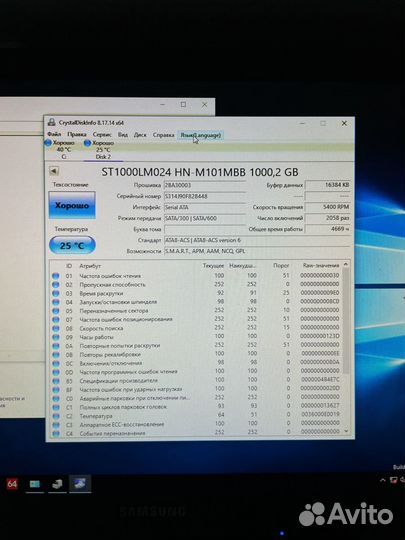Click the Буква тома field
This screenshot has width=405, height=540.
(x=205, y=229)
